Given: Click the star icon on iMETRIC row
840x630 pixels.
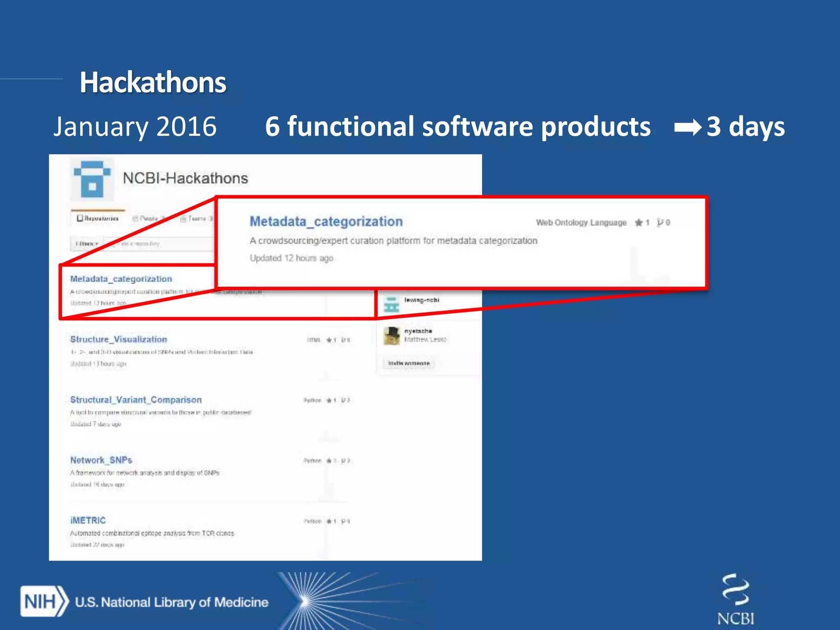Looking at the screenshot, I should pyautogui.click(x=329, y=521).
